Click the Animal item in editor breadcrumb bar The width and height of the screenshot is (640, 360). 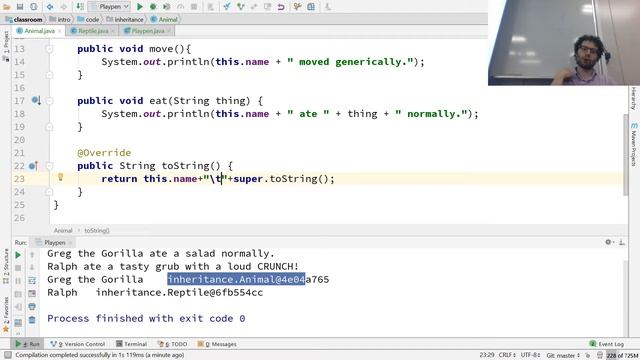[x=63, y=231]
